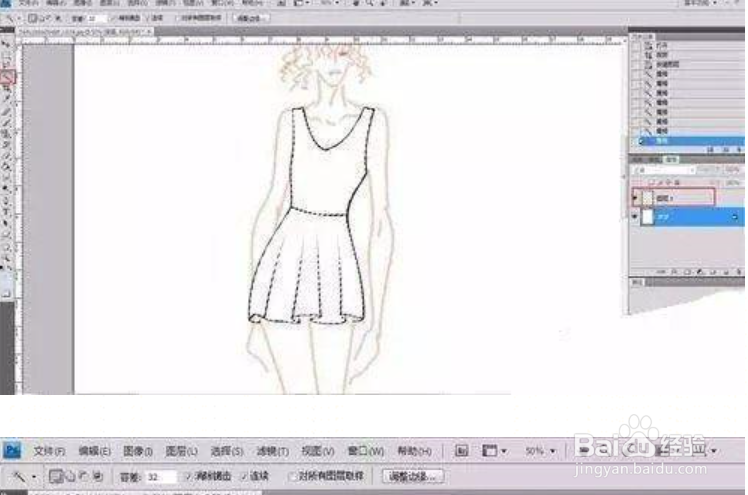Click the 图层 1 layer thumbnail
This screenshot has height=495, width=748.
648,197
